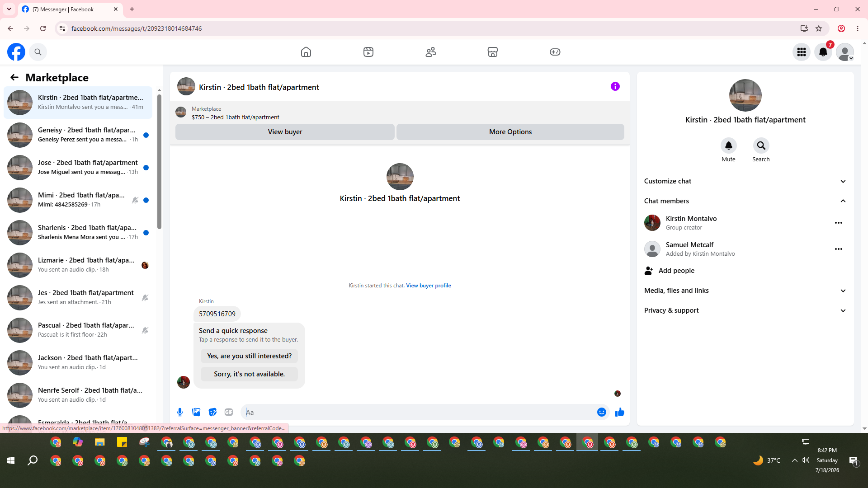Open the Mimi conversation

pyautogui.click(x=78, y=200)
